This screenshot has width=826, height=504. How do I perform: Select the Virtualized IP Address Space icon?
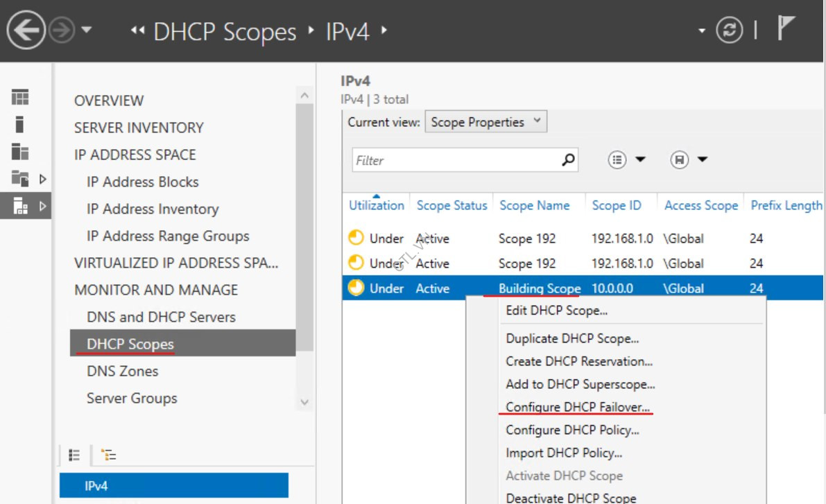(x=21, y=178)
